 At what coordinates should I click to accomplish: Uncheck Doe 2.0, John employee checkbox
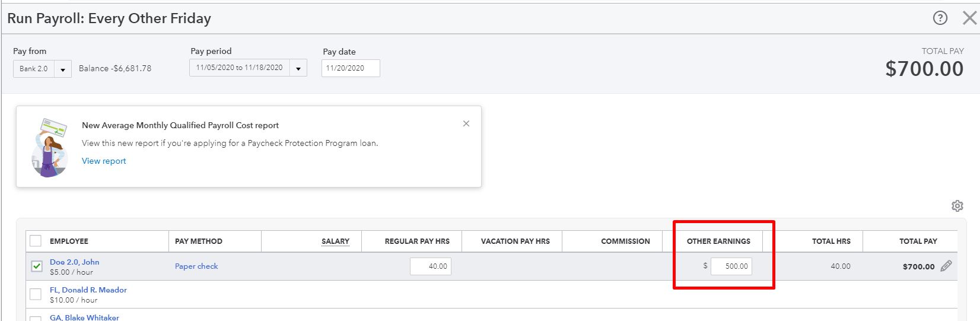pyautogui.click(x=36, y=266)
